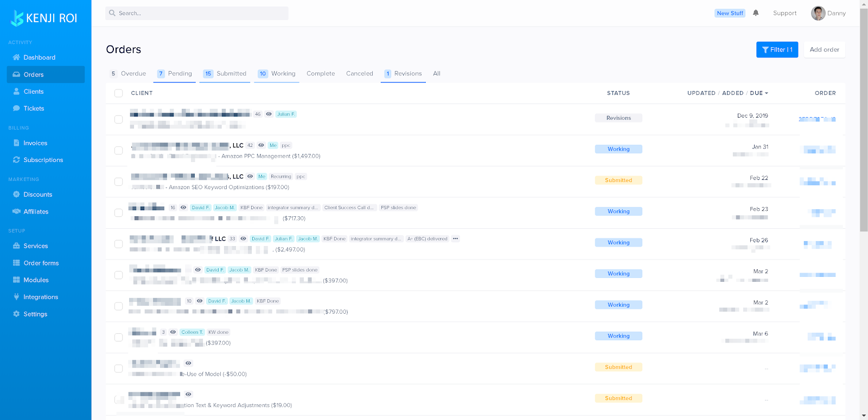Sort by DUE column dropdown arrow
868x420 pixels.
pos(767,93)
